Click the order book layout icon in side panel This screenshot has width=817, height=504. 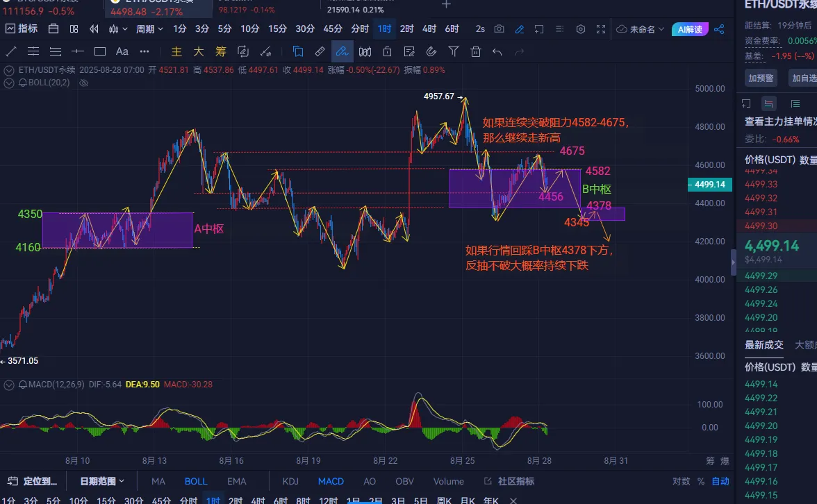pos(768,103)
